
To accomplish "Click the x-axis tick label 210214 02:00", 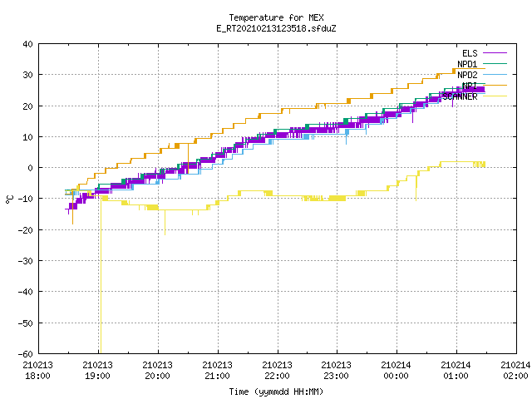I will pyautogui.click(x=515, y=370).
